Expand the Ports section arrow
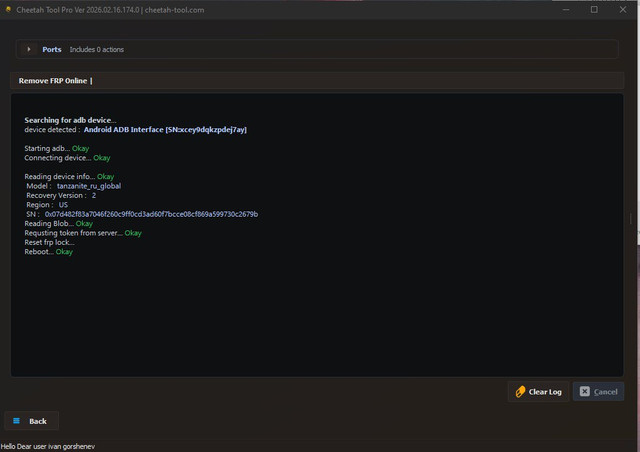 click(x=28, y=49)
